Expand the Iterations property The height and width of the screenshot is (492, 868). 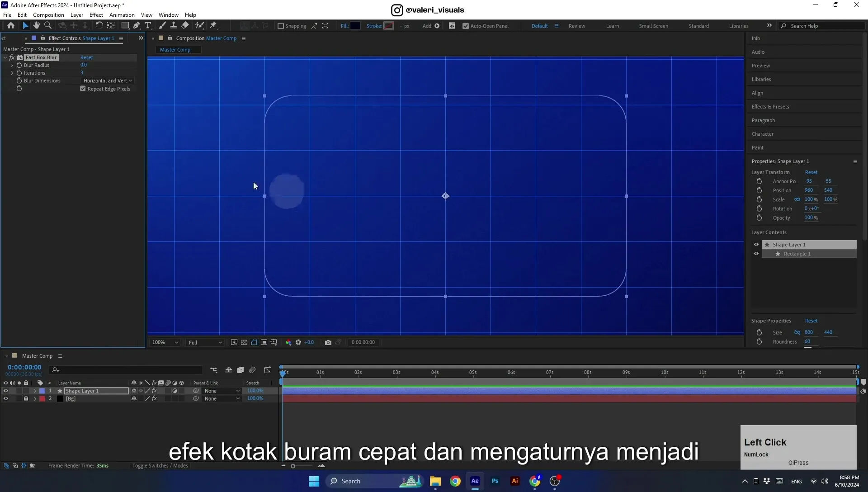12,73
